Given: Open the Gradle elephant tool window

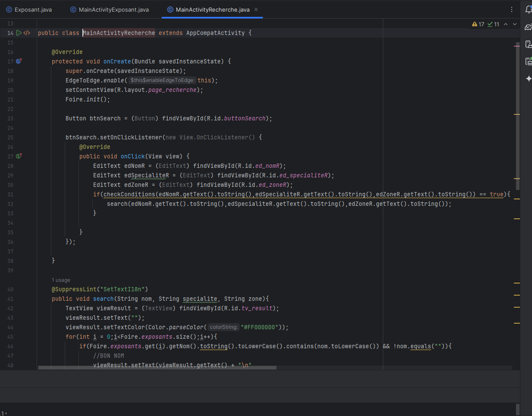Looking at the screenshot, I should pyautogui.click(x=529, y=27).
